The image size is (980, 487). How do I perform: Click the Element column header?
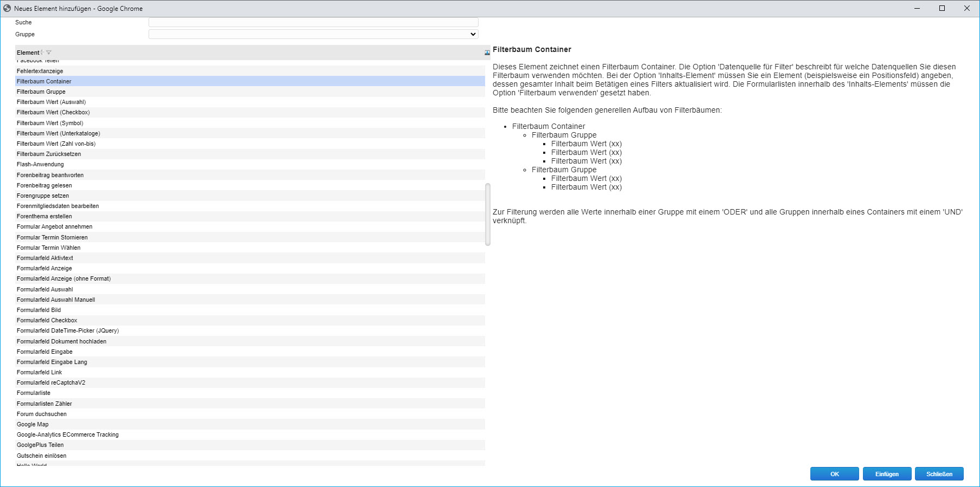click(x=28, y=53)
